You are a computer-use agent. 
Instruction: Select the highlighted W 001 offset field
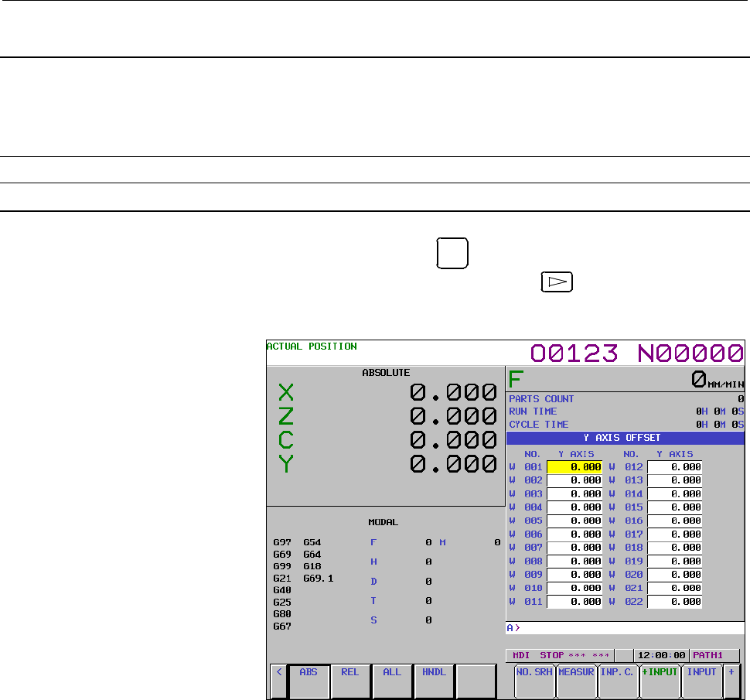pyautogui.click(x=574, y=467)
